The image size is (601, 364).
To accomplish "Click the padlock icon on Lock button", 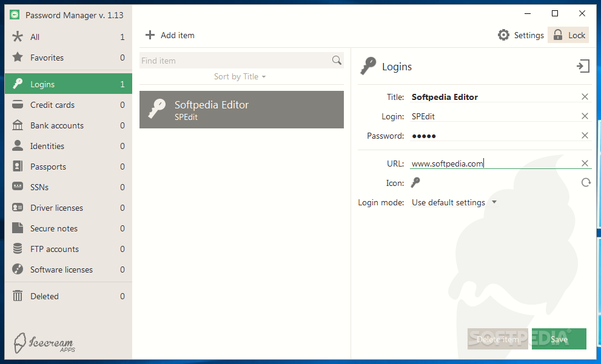I will coord(558,35).
